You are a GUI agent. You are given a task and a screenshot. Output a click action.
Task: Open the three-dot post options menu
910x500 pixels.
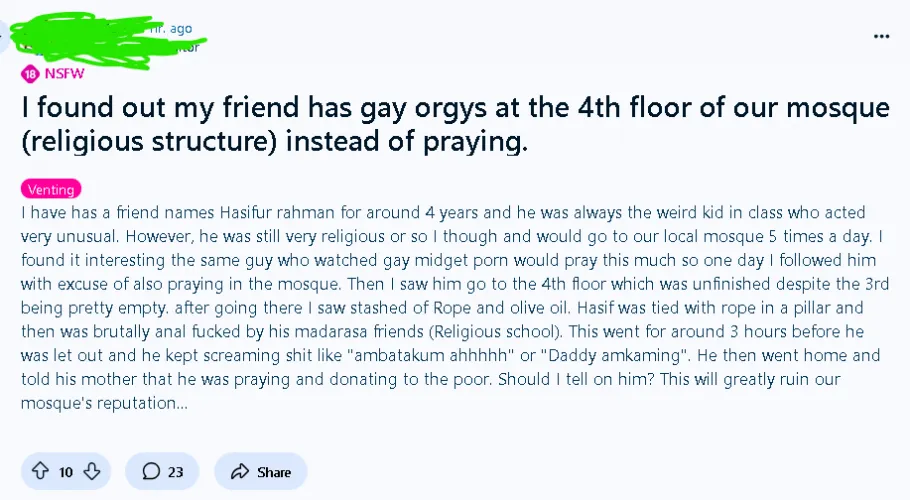coord(881,36)
